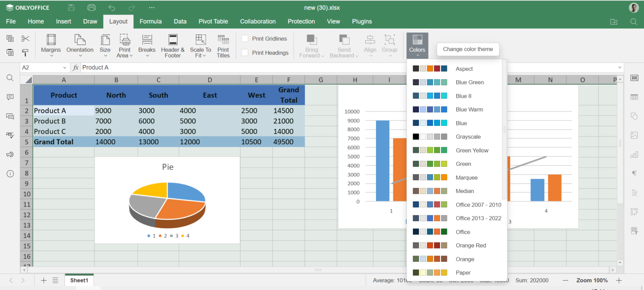Image resolution: width=644 pixels, height=290 pixels.
Task: Enable the Print Headings checkbox
Action: click(244, 53)
